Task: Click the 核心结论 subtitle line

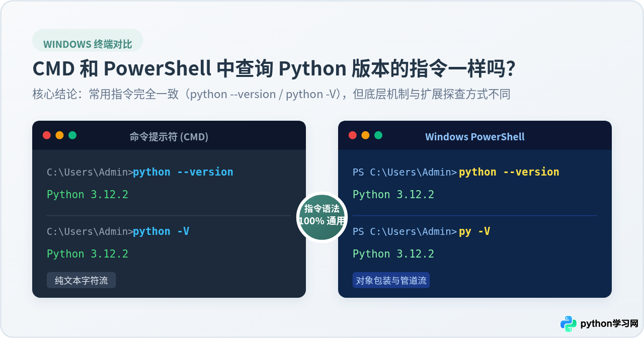Action: click(272, 95)
